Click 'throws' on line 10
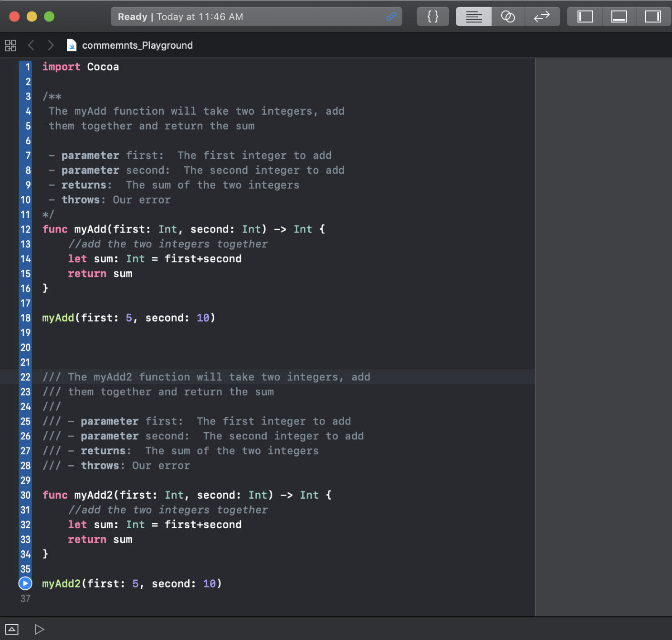The height and width of the screenshot is (640, 672). click(81, 200)
